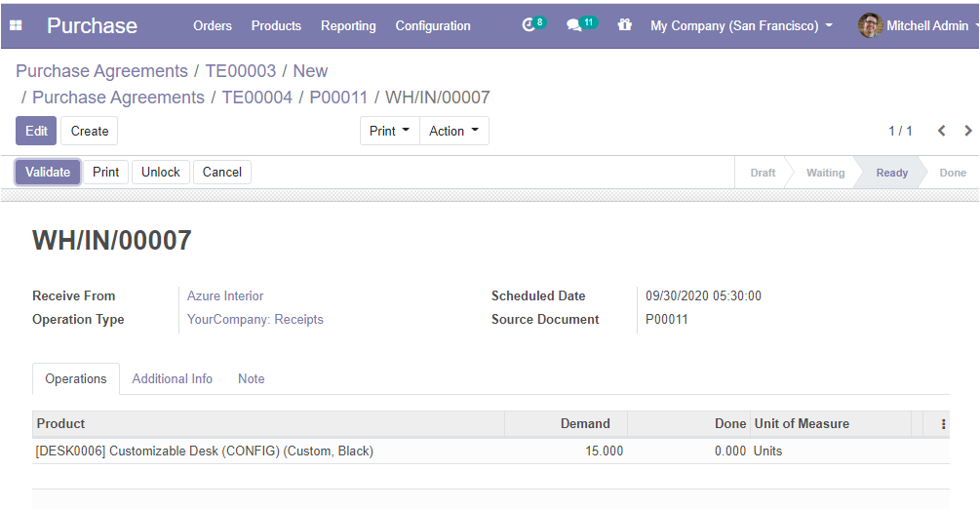Click source document P00011 value
Screen dimensions: 980x510
click(x=666, y=320)
